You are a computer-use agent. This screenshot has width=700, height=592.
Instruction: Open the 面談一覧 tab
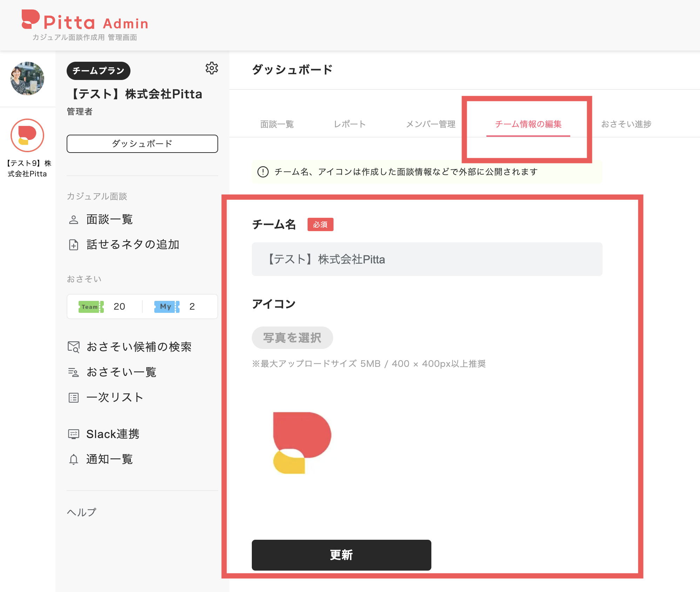277,124
